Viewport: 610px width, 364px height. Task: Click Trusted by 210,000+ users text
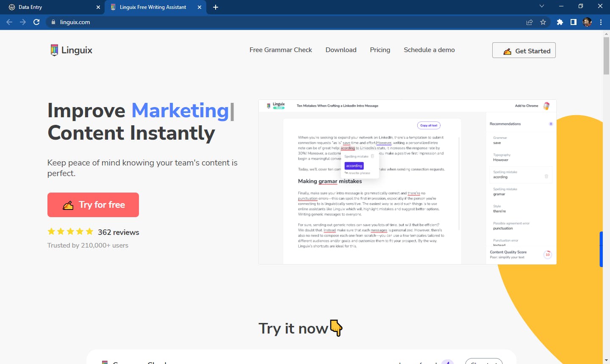88,245
